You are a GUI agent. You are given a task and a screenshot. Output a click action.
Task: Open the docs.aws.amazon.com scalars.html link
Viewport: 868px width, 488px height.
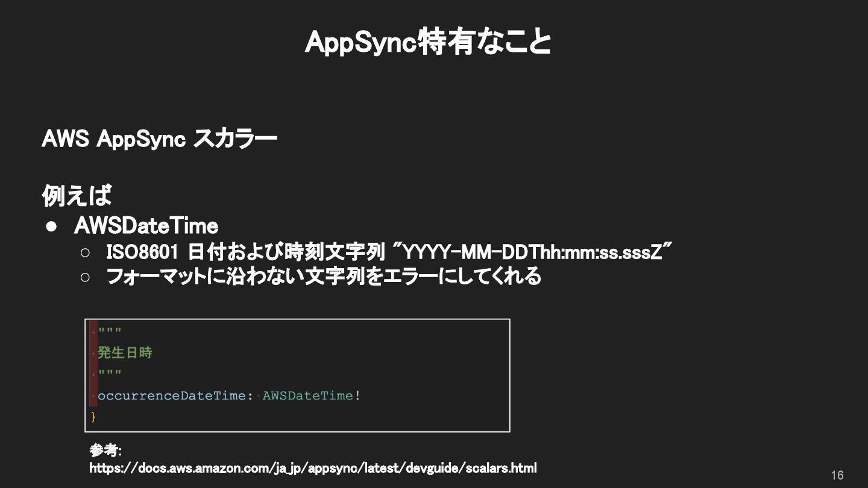[x=313, y=468]
